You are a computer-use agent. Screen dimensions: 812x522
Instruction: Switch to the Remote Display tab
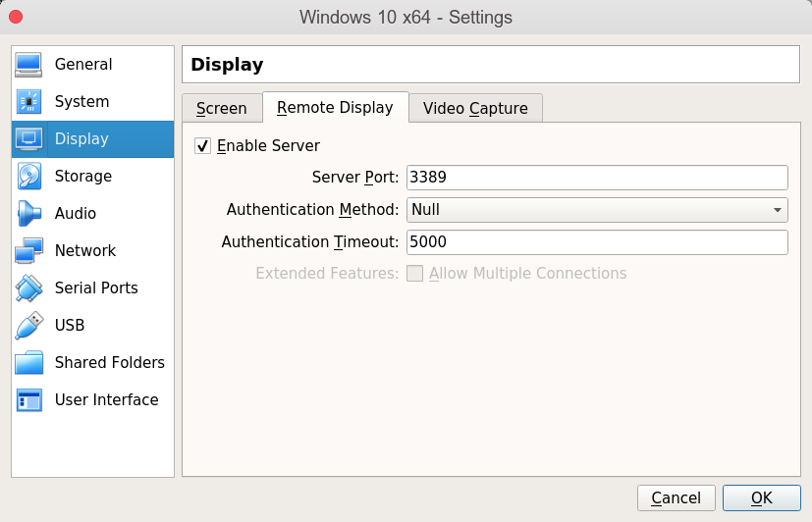(x=335, y=108)
